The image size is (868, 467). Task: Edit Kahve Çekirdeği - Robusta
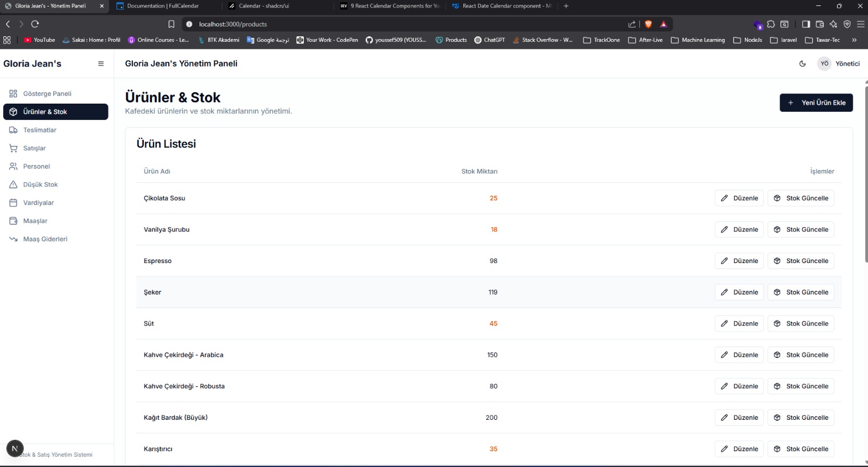coord(739,386)
